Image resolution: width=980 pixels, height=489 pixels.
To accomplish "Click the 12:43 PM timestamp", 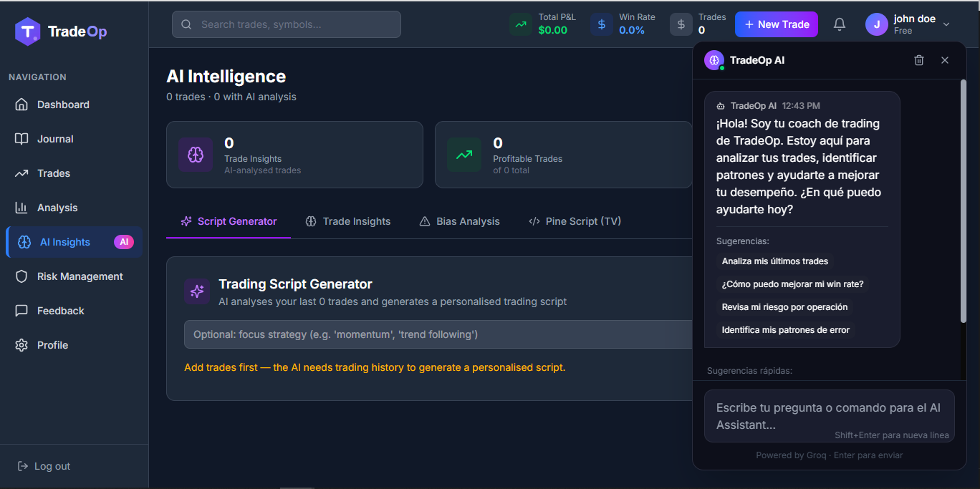I will point(801,106).
